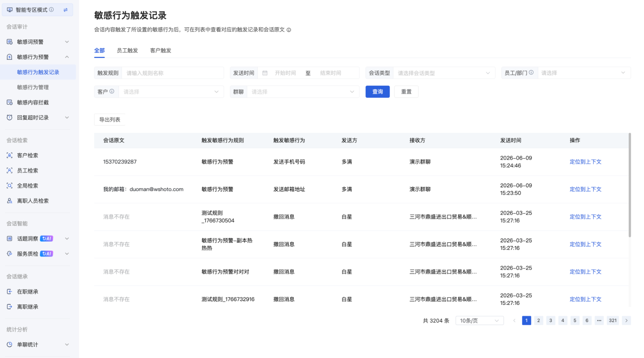Click the 敏感词预警 sidebar icon
Image resolution: width=644 pixels, height=358 pixels.
10,42
